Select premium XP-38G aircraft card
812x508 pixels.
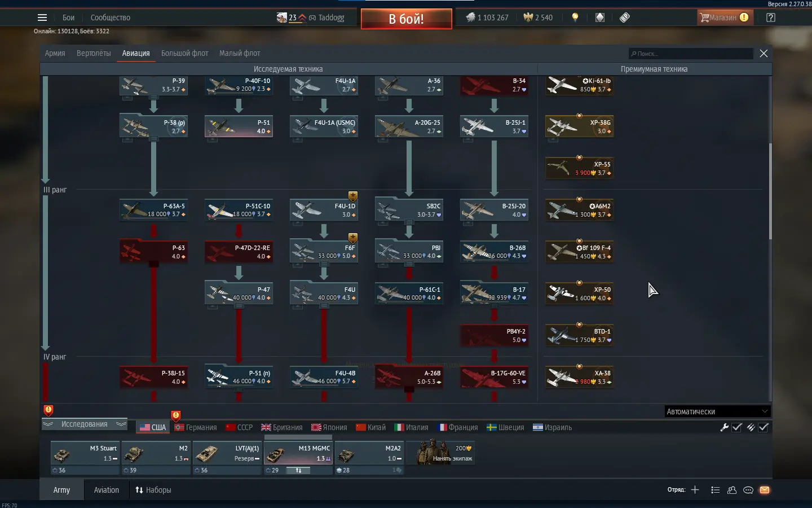579,127
